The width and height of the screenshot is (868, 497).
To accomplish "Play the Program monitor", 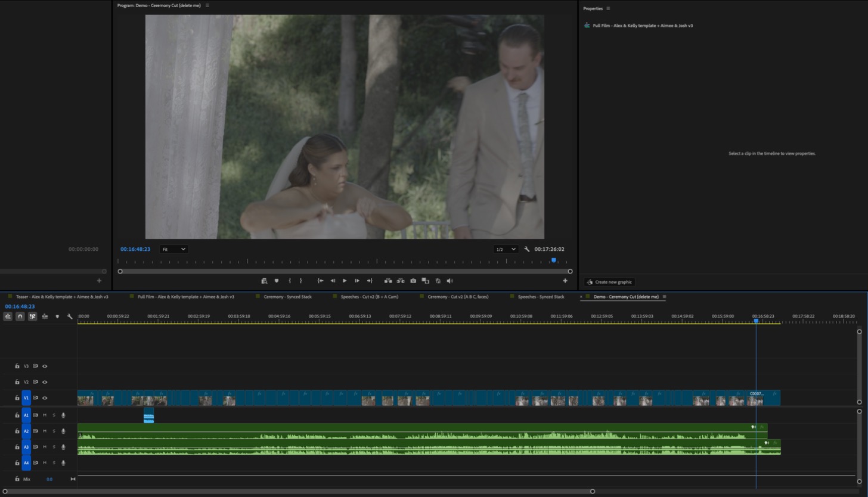I will tap(345, 281).
